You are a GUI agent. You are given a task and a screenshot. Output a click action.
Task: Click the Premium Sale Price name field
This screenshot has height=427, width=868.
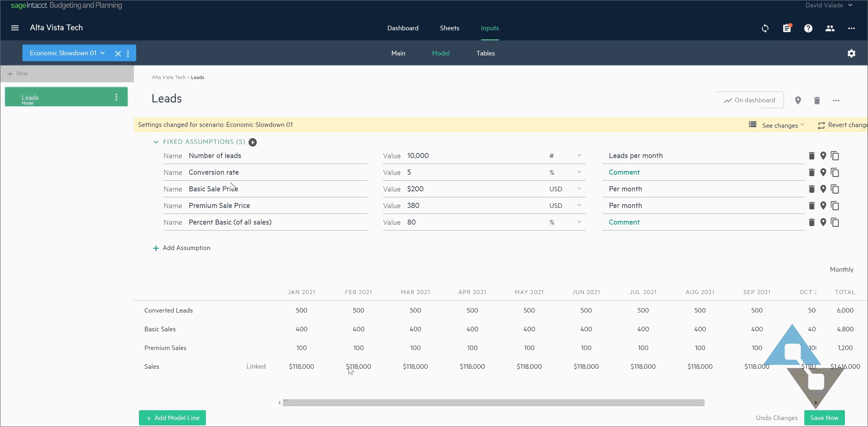[x=265, y=206]
